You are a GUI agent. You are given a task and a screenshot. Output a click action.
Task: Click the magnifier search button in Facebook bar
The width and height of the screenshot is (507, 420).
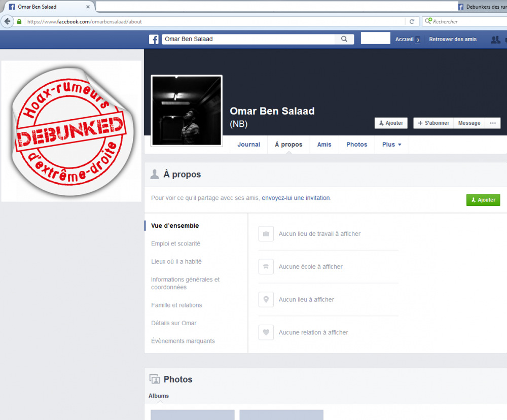coord(344,39)
